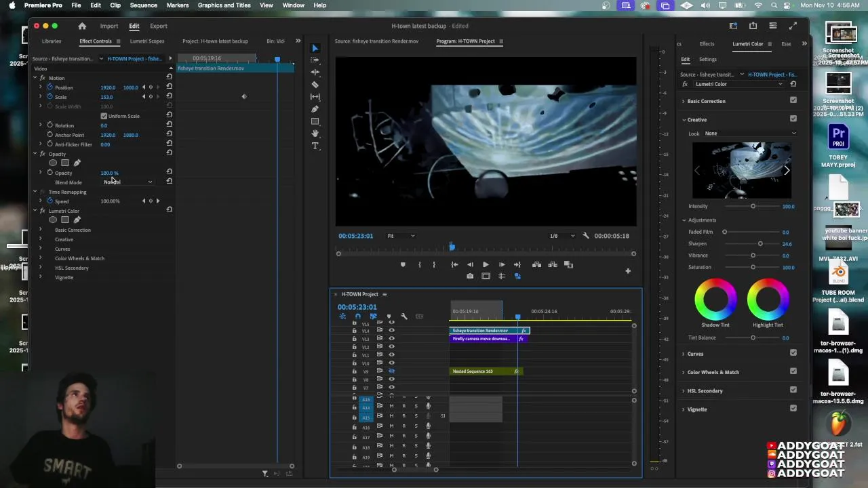The width and height of the screenshot is (868, 488).
Task: Select the Slip tool
Action: 315,97
